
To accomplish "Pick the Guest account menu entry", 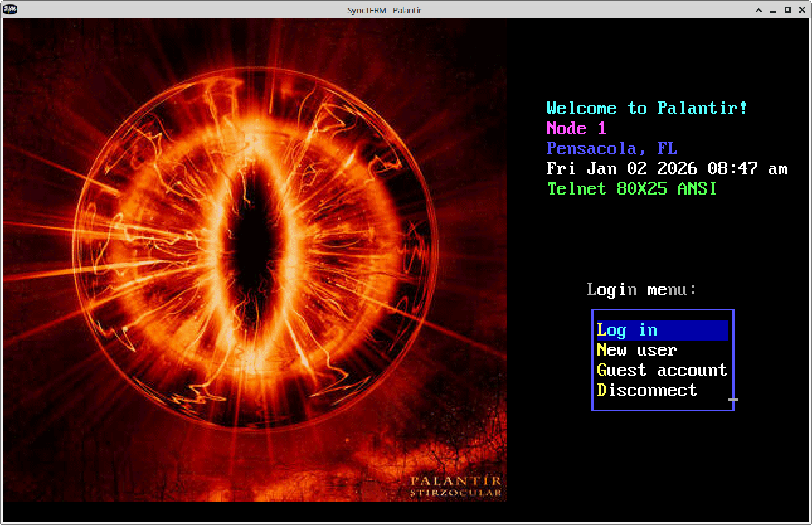I will click(662, 370).
